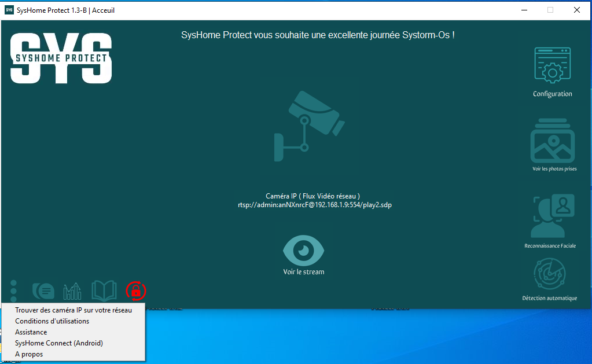Open the chat message bubble icon
592x364 pixels.
(x=43, y=291)
